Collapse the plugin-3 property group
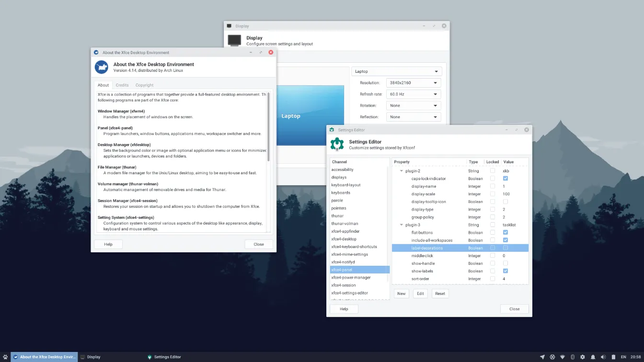 [402, 225]
